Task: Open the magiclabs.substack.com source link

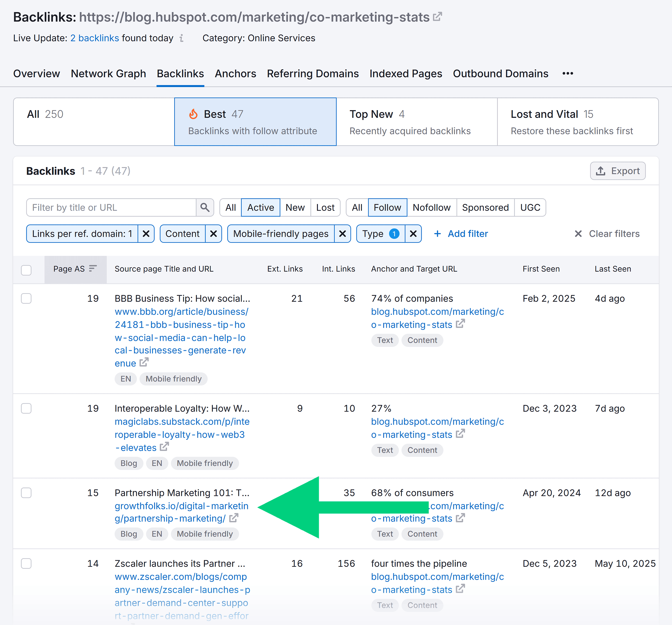Action: tap(182, 435)
